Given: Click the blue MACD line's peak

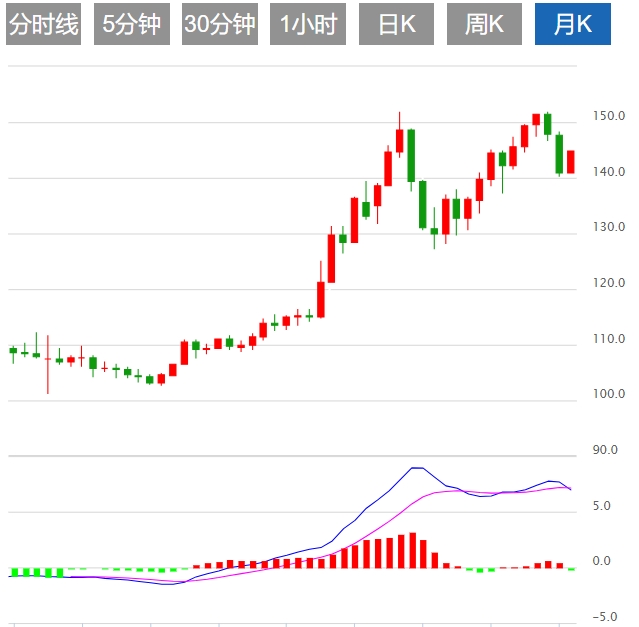Looking at the screenshot, I should tap(416, 468).
